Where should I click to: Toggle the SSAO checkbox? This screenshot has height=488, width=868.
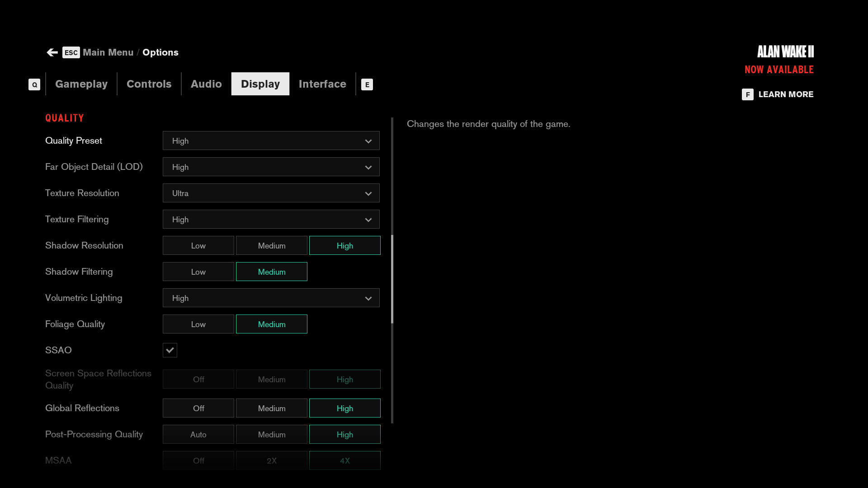point(170,350)
